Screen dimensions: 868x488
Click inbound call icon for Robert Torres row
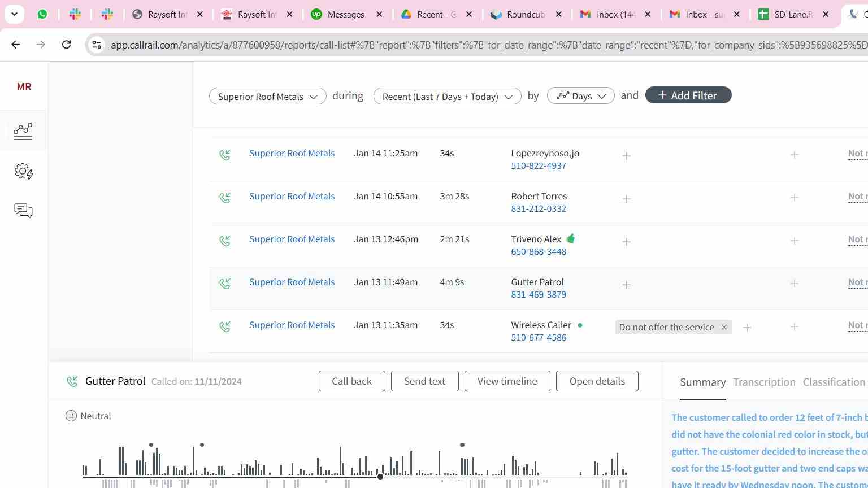pyautogui.click(x=225, y=198)
